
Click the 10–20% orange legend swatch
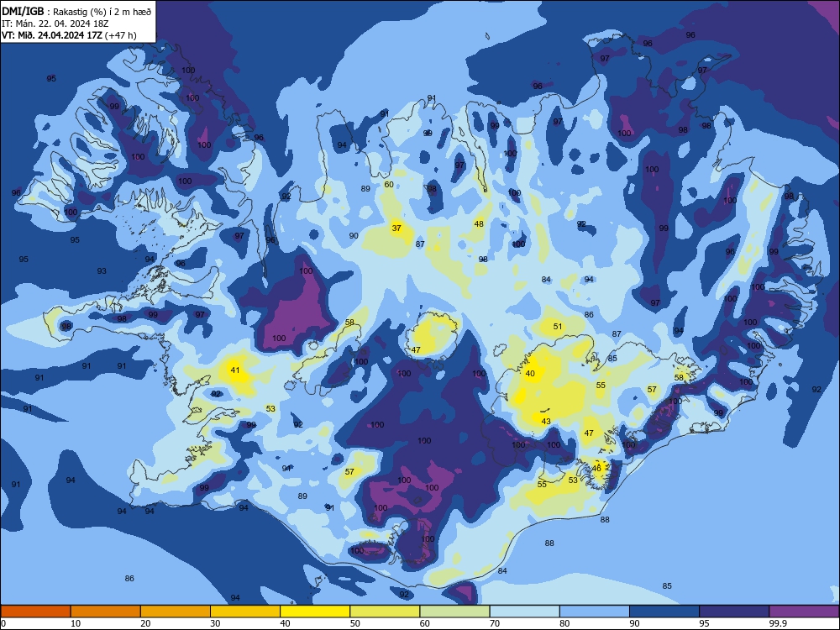(106, 612)
